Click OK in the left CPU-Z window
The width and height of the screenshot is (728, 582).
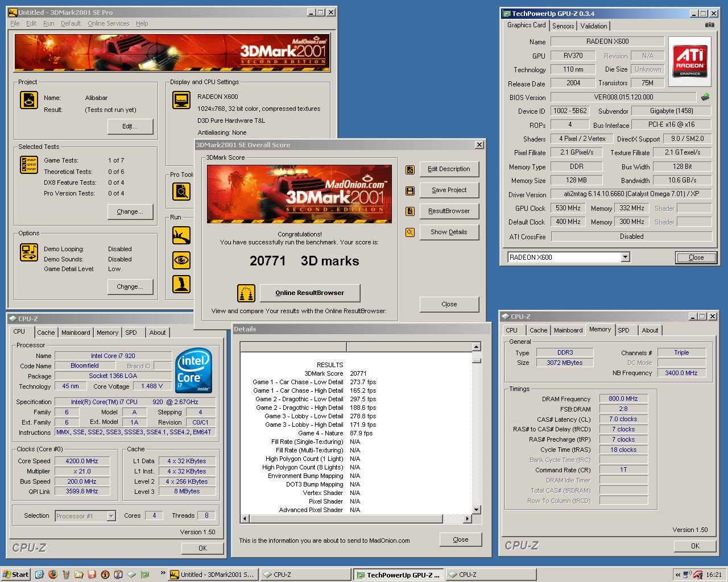click(x=202, y=548)
